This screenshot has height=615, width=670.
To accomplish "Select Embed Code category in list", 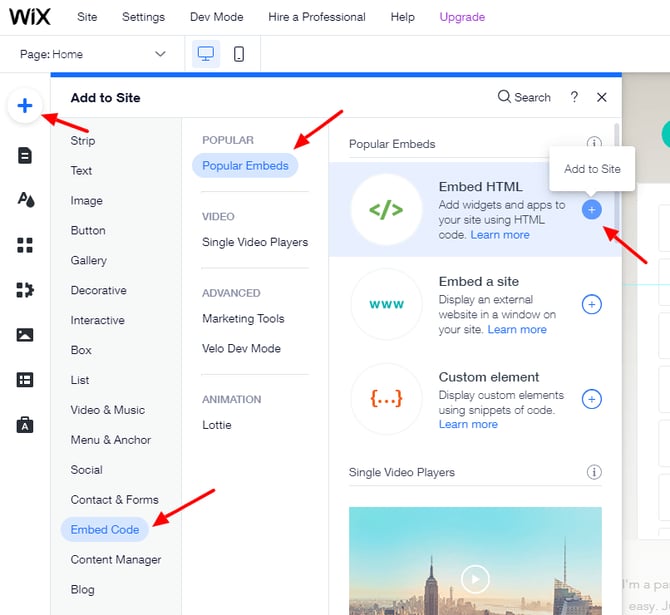I will coord(104,529).
